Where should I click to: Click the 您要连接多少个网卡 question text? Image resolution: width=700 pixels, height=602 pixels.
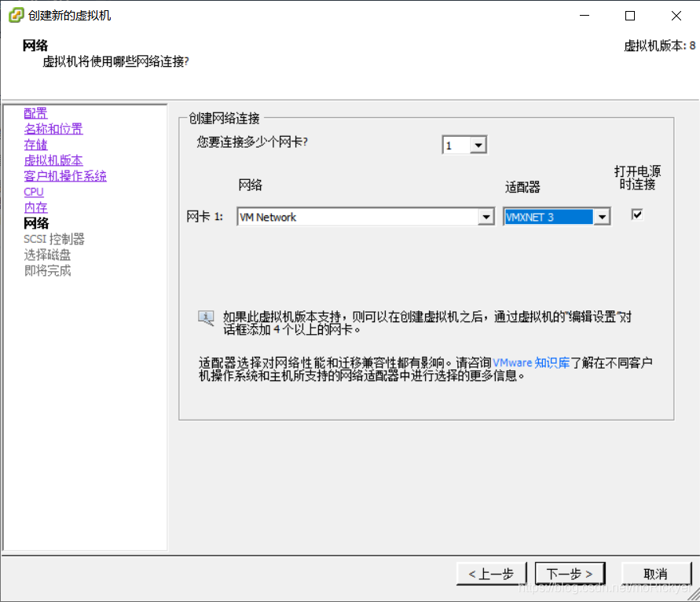tap(251, 142)
